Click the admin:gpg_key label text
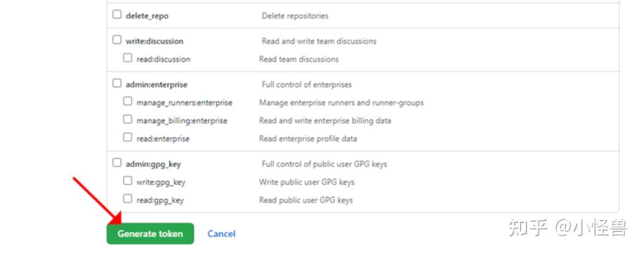 154,164
